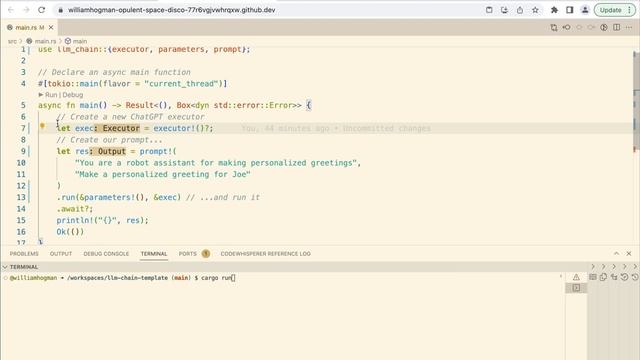Reload the github.dev page
This screenshot has height=360, width=640.
[x=41, y=10]
